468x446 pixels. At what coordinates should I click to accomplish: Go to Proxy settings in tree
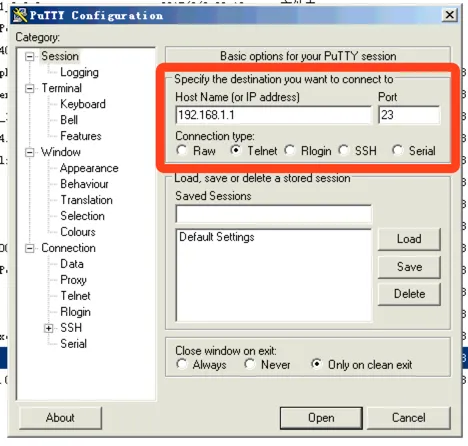(x=73, y=280)
